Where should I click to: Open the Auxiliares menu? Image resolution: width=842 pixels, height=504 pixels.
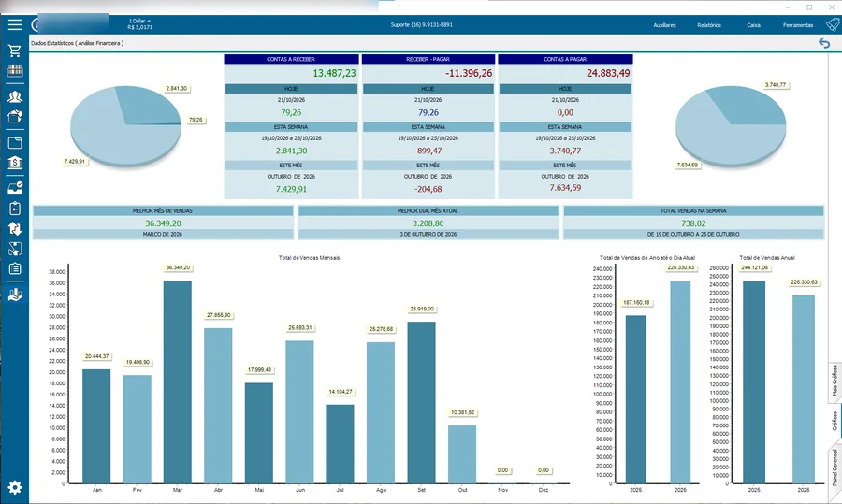point(664,25)
